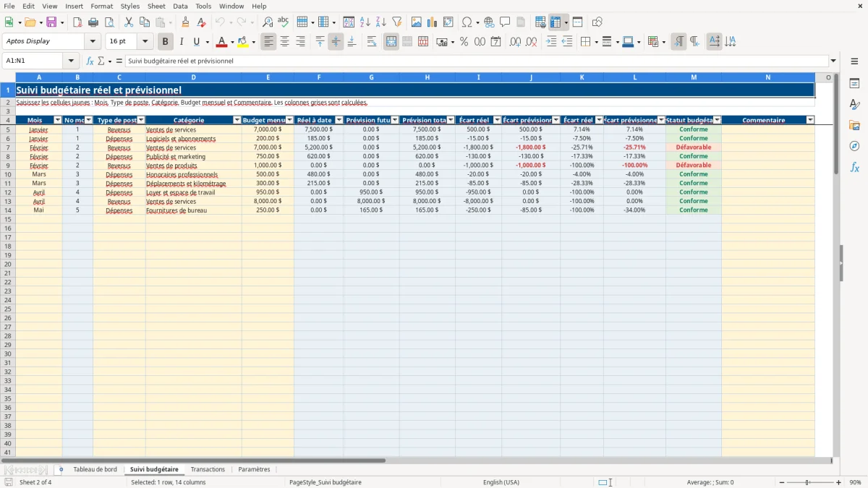The width and height of the screenshot is (868, 488).
Task: Click the AutoFilter funnel icon
Action: [396, 22]
